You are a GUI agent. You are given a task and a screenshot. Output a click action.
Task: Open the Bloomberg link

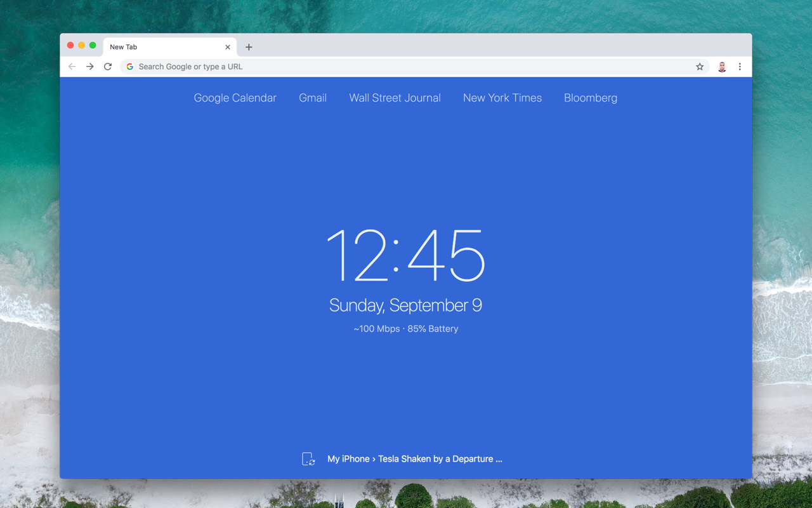[x=591, y=98]
